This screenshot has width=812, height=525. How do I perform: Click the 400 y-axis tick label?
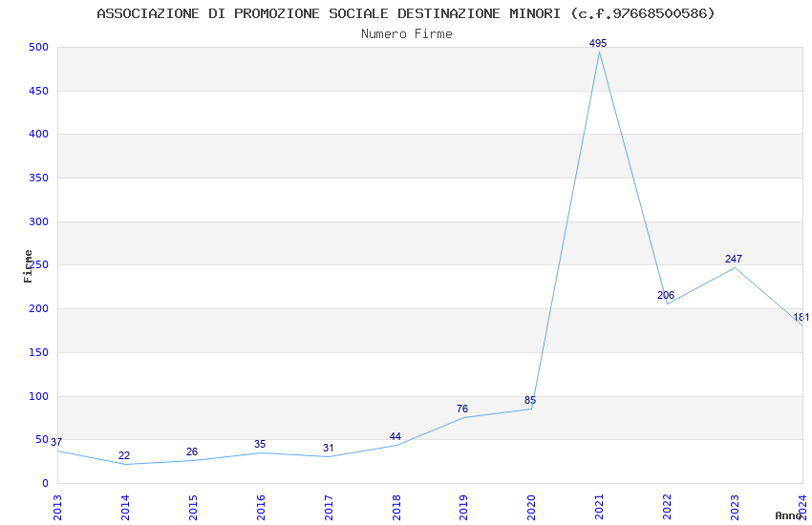(38, 134)
